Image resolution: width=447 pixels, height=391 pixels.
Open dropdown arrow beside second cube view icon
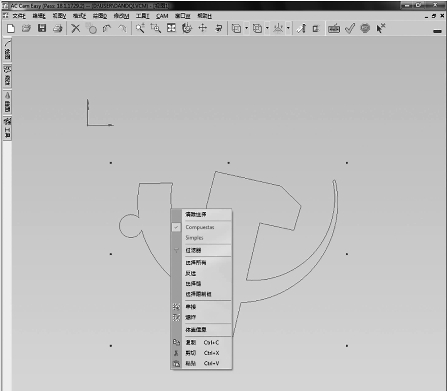pos(267,28)
